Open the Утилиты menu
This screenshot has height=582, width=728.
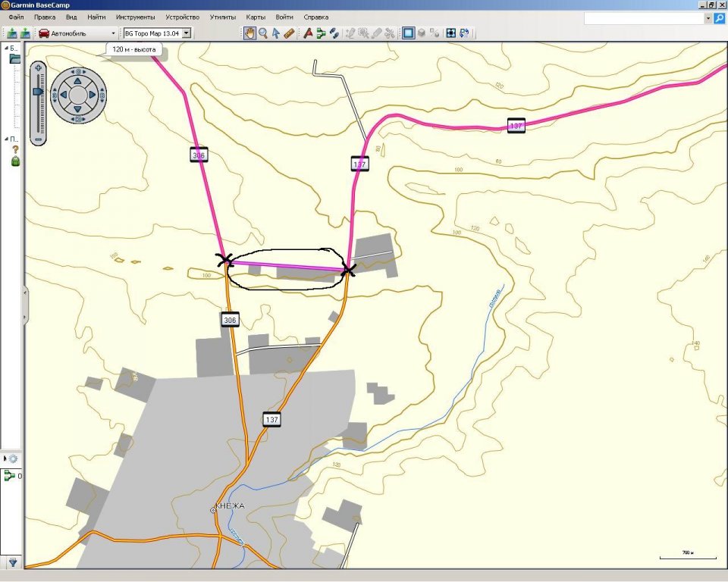pyautogui.click(x=223, y=17)
